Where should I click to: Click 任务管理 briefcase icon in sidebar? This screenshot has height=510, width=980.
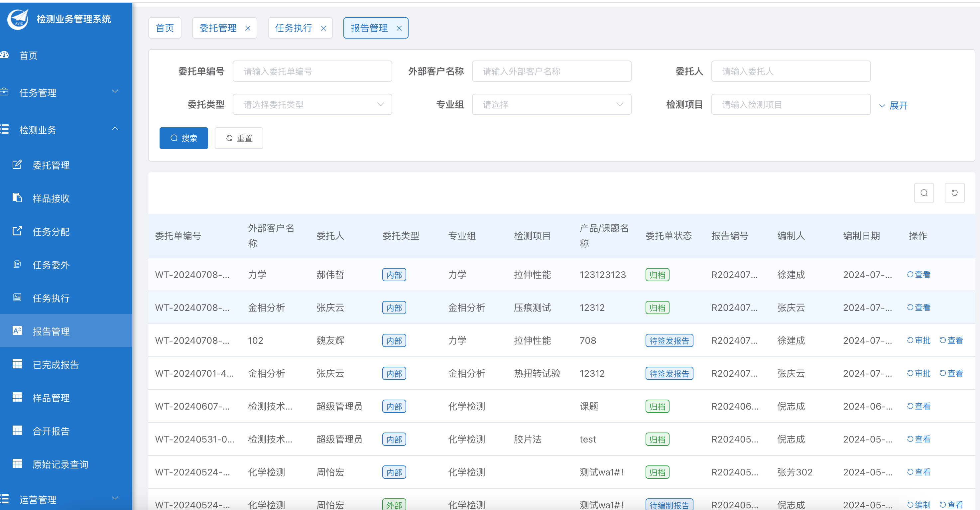coord(4,92)
